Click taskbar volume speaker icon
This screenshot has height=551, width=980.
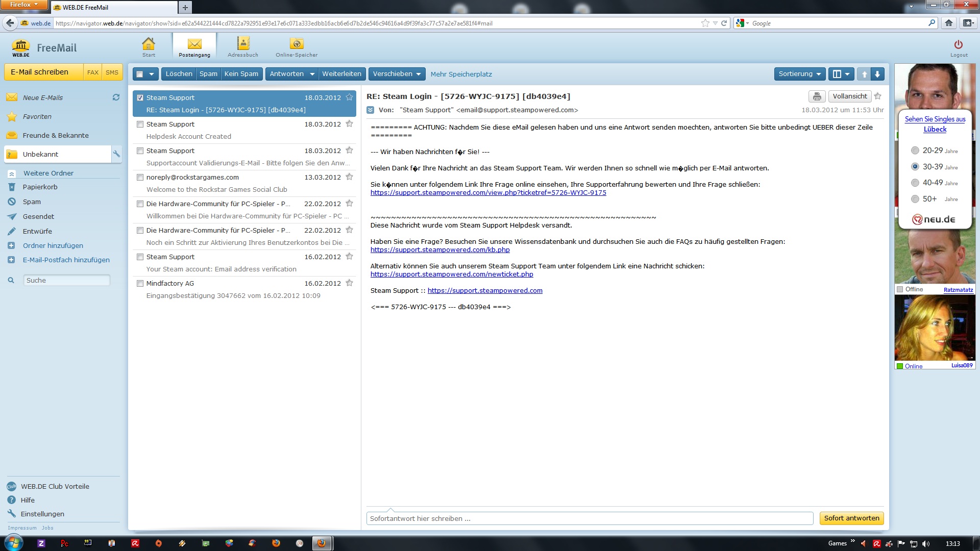point(926,543)
